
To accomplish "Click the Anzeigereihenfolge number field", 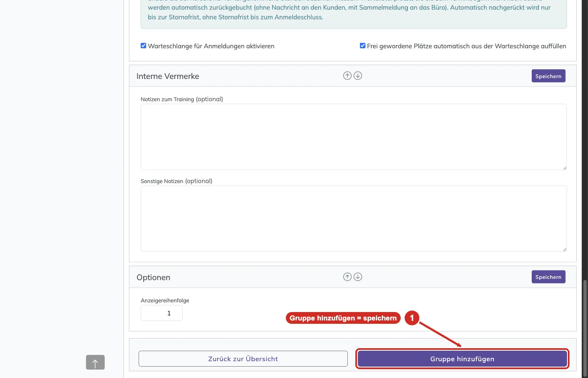I will [162, 313].
